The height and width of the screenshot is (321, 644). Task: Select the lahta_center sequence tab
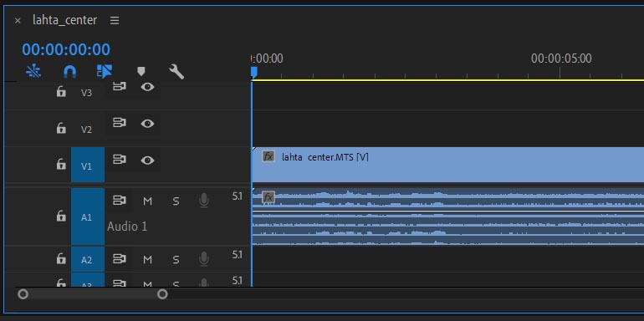pyautogui.click(x=65, y=20)
